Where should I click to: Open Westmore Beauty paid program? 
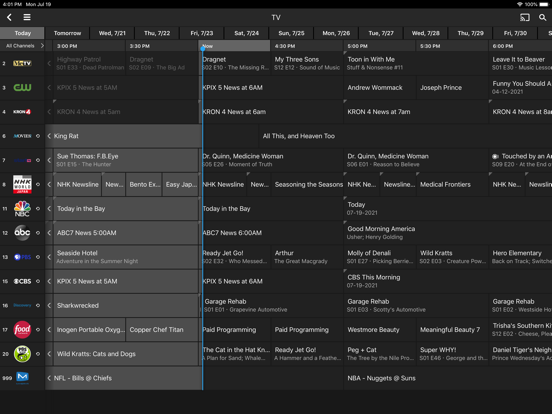[380, 330]
